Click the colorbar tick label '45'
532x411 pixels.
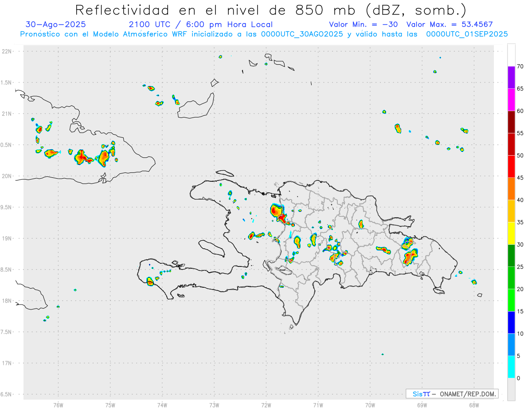520,178
